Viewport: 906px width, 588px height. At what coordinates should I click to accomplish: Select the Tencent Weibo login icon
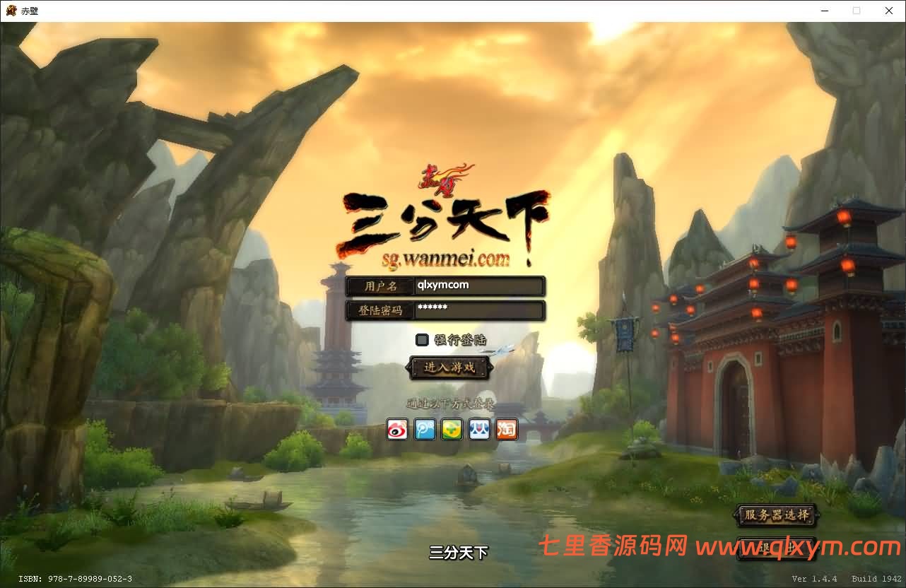[425, 429]
